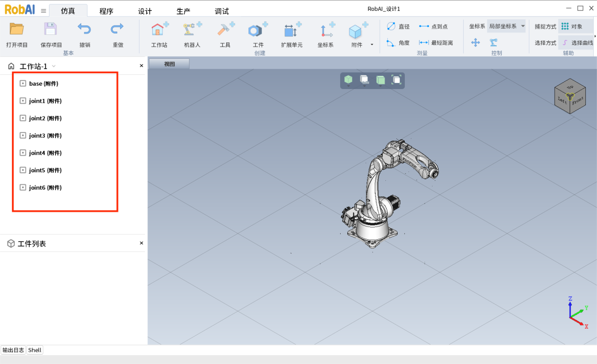This screenshot has height=364, width=597.
Task: Select base (附件) in the tree
Action: point(43,83)
